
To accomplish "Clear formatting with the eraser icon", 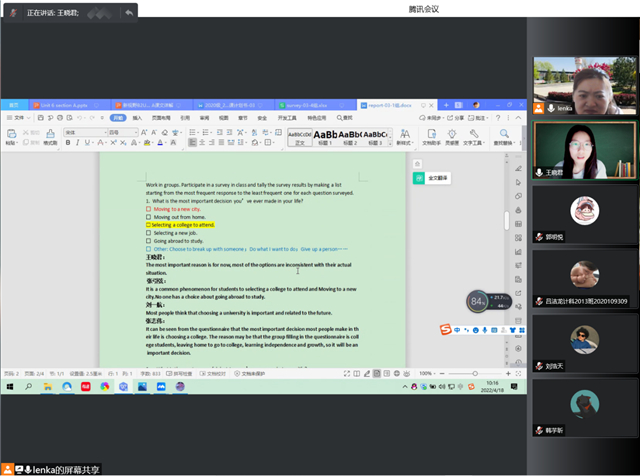I will point(164,132).
